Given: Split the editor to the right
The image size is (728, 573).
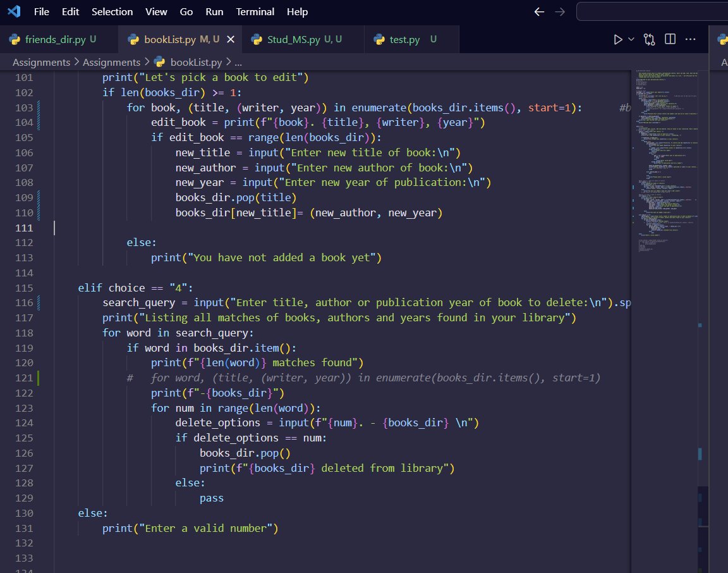Looking at the screenshot, I should (670, 39).
